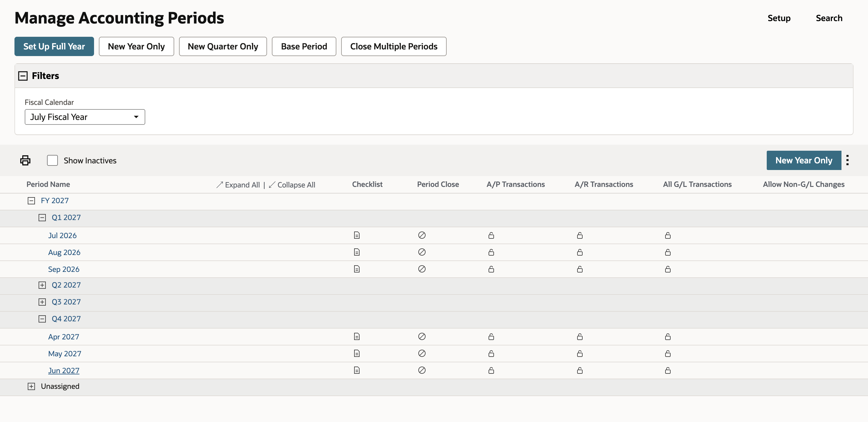This screenshot has height=422, width=868.
Task: Expand the Unassigned group
Action: [31, 387]
